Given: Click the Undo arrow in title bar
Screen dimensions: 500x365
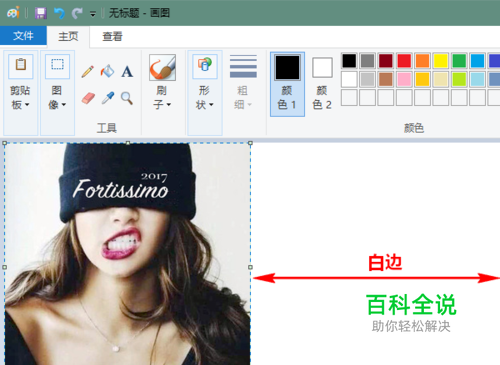Looking at the screenshot, I should (59, 13).
